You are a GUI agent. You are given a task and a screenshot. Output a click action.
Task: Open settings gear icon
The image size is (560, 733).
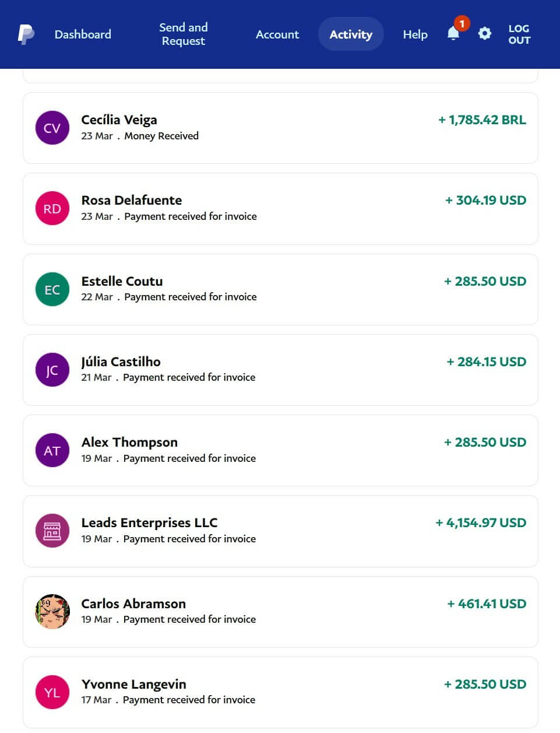click(x=484, y=33)
